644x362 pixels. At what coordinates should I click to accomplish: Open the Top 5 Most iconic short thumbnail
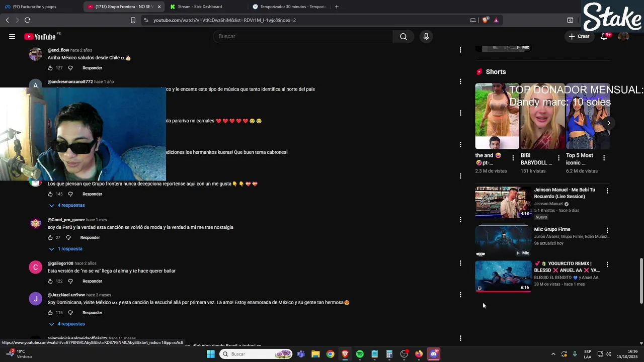(588, 116)
